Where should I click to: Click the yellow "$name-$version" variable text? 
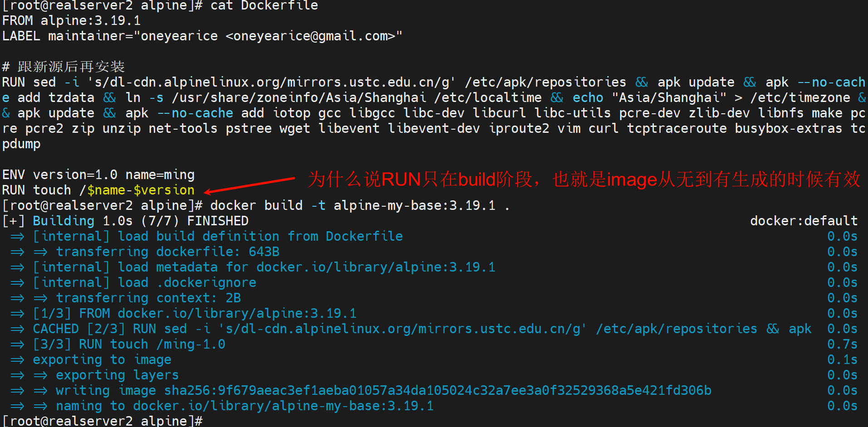[141, 190]
